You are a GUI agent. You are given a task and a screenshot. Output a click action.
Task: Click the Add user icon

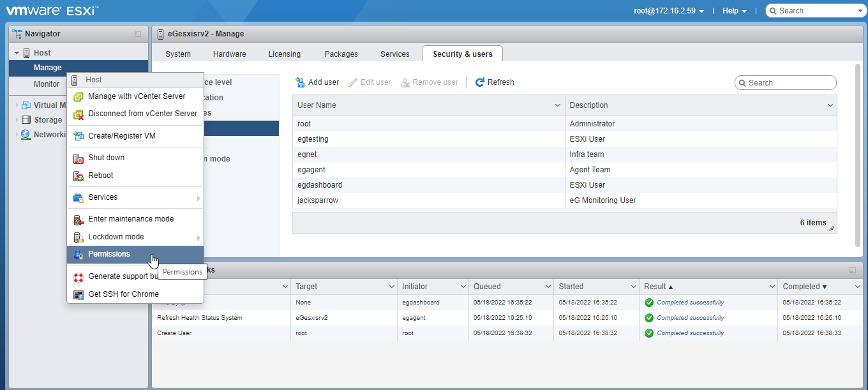pyautogui.click(x=300, y=82)
